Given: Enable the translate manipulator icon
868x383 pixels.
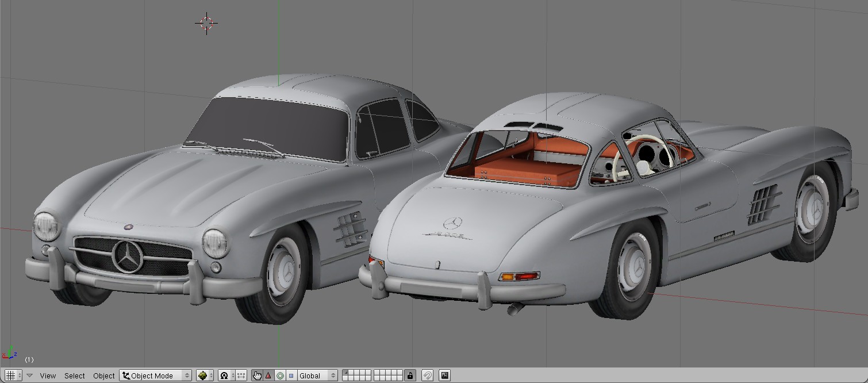Looking at the screenshot, I should click(x=268, y=376).
